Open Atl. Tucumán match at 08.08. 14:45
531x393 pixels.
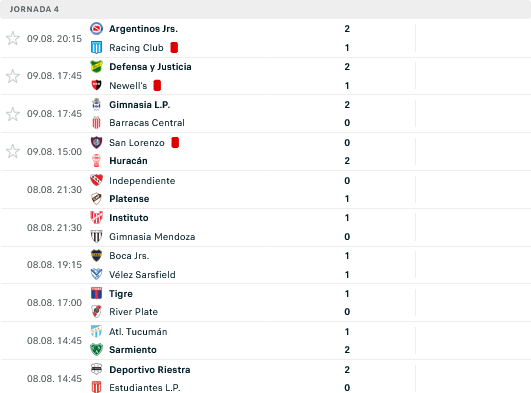(x=266, y=340)
